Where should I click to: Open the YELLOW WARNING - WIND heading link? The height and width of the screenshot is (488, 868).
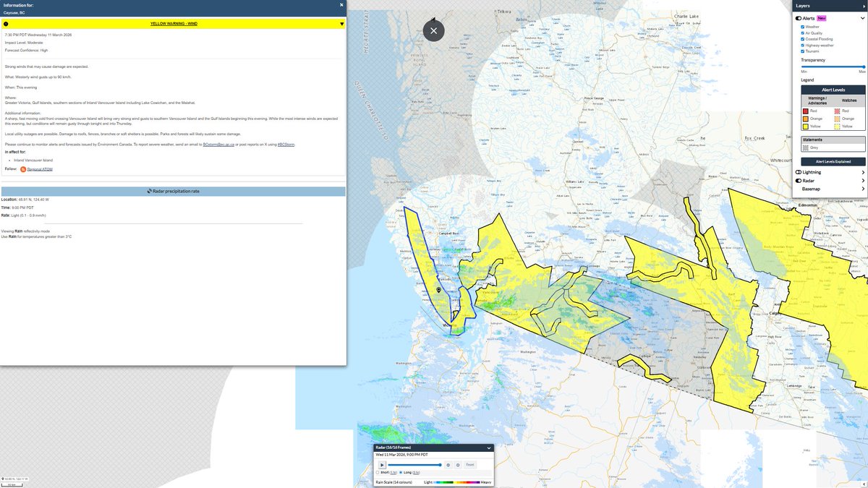(174, 23)
